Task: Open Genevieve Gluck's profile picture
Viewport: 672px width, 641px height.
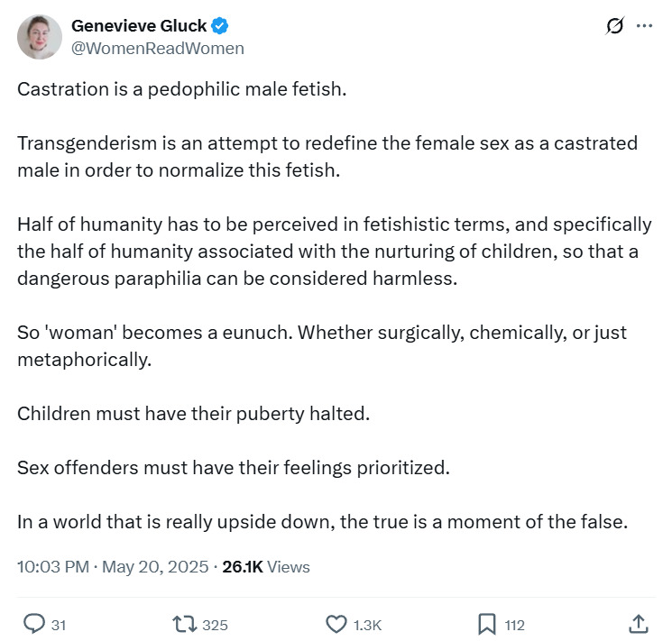Action: click(x=40, y=37)
